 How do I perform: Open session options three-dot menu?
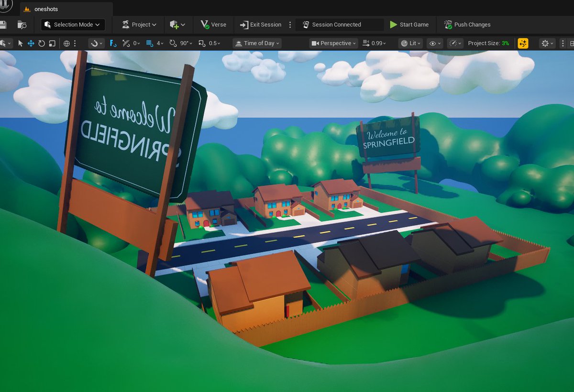[290, 24]
